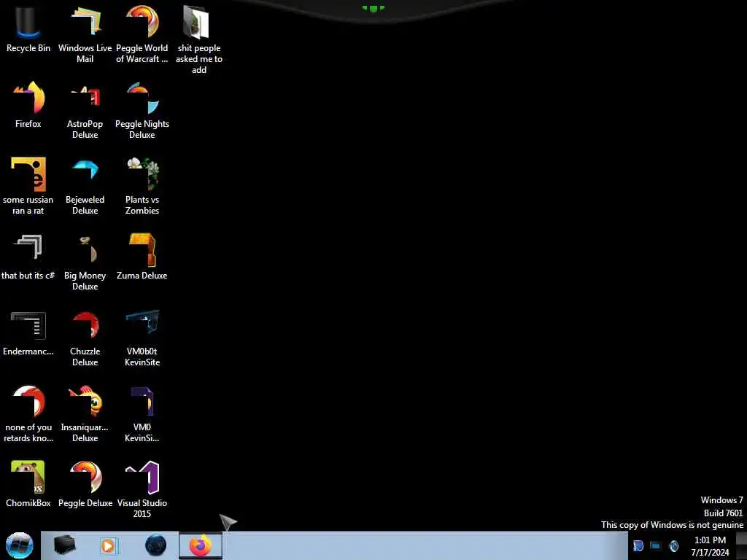The width and height of the screenshot is (747, 560).
Task: Click the round system tray icon beside clock
Action: point(673,545)
